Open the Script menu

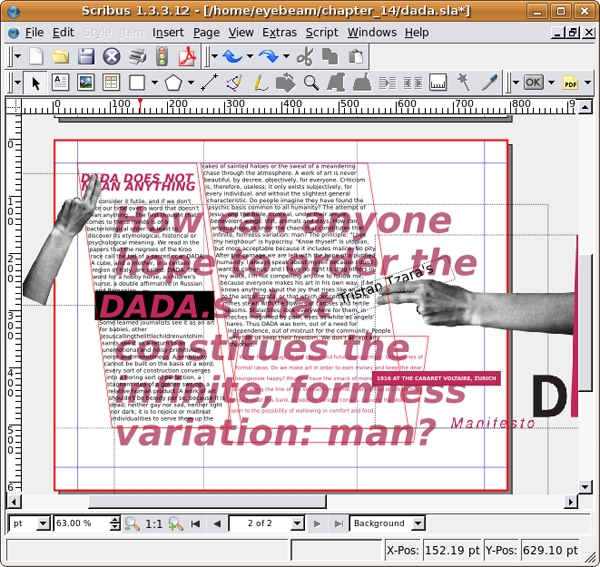[x=322, y=33]
